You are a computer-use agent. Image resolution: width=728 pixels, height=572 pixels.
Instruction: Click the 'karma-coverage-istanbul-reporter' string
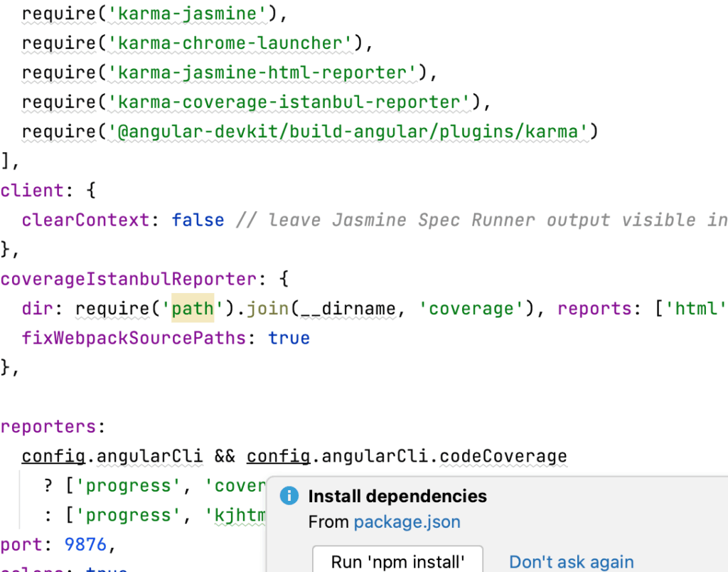click(289, 102)
